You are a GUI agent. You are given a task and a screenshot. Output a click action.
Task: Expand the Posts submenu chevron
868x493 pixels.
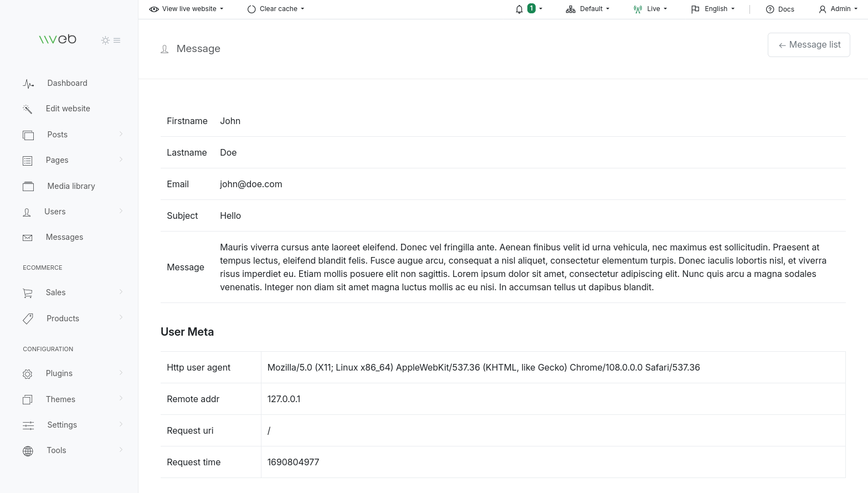(x=121, y=134)
